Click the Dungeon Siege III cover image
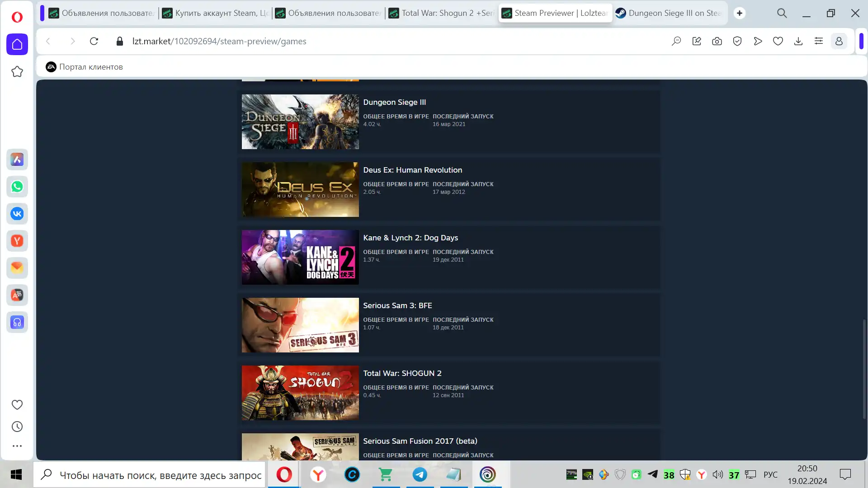The image size is (868, 488). pos(300,122)
